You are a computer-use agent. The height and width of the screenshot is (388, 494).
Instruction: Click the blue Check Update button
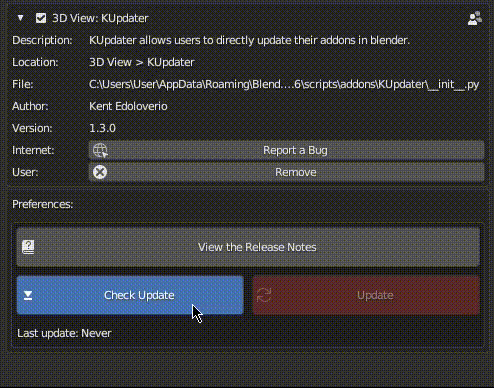(130, 295)
